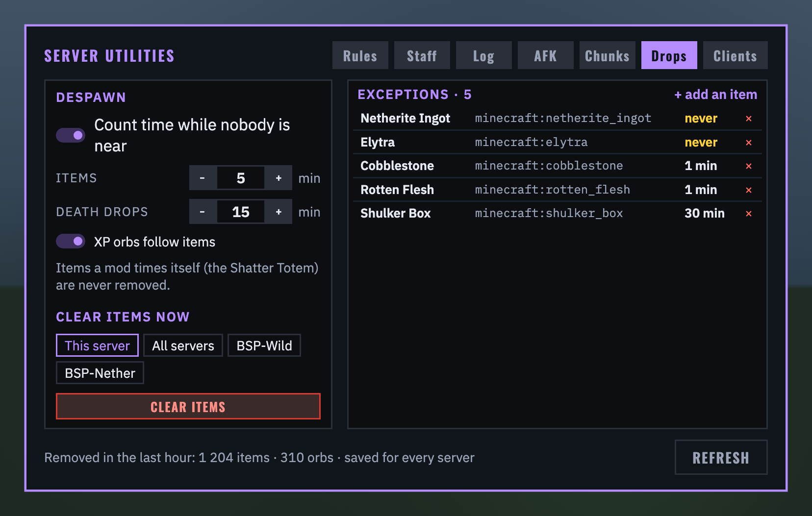This screenshot has height=516, width=812.
Task: Click the Elytra never duration
Action: tap(701, 143)
